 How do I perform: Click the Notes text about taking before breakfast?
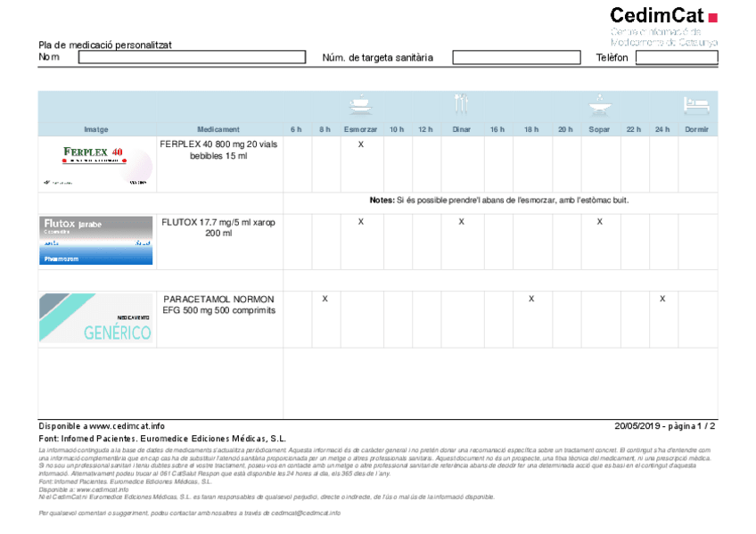point(499,200)
